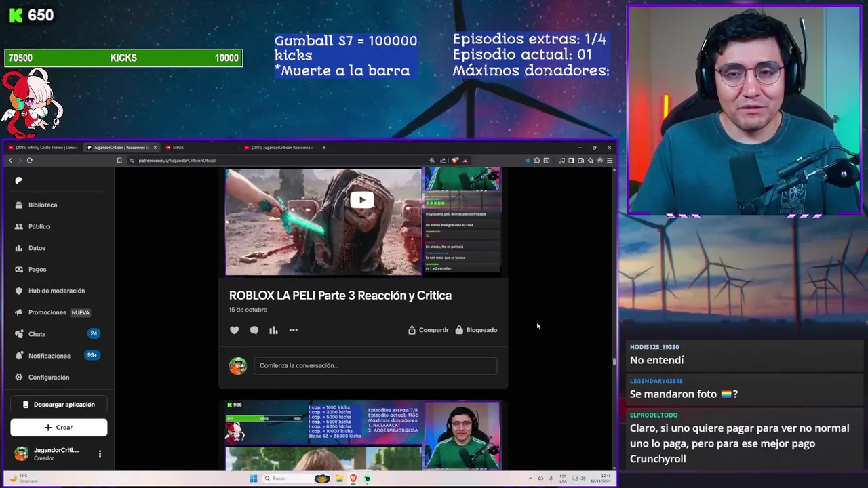Open File Explorer from the taskbar

(x=339, y=479)
